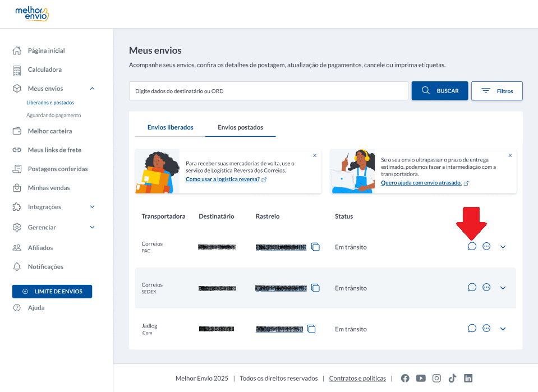
Task: Expand details of Correios PAC shipment row
Action: click(x=503, y=247)
